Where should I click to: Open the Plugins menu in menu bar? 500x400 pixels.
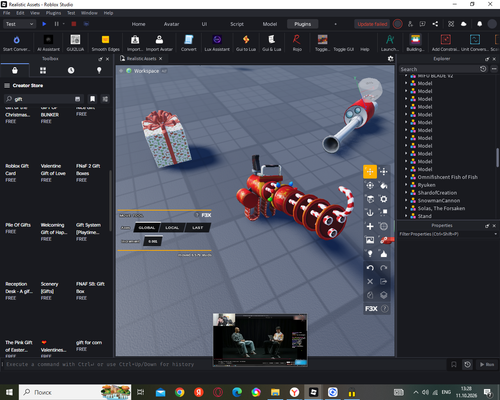53,13
